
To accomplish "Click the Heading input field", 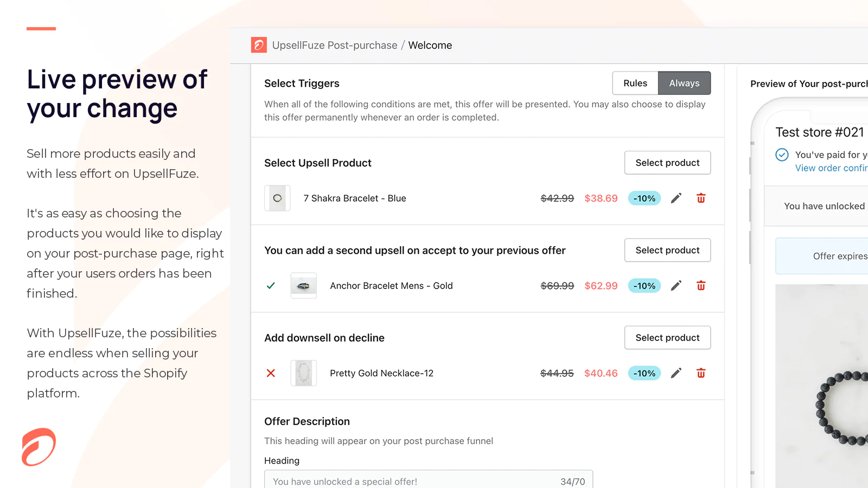I will (429, 480).
